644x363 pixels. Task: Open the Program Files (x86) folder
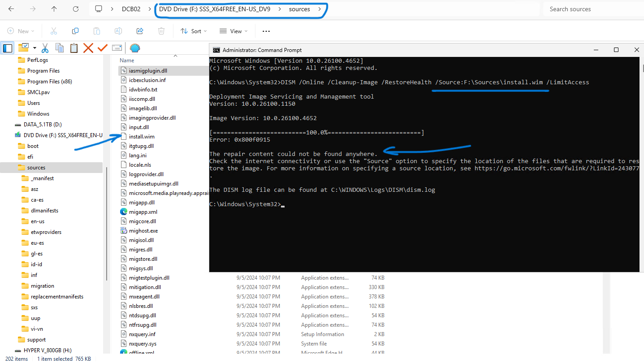pyautogui.click(x=50, y=82)
